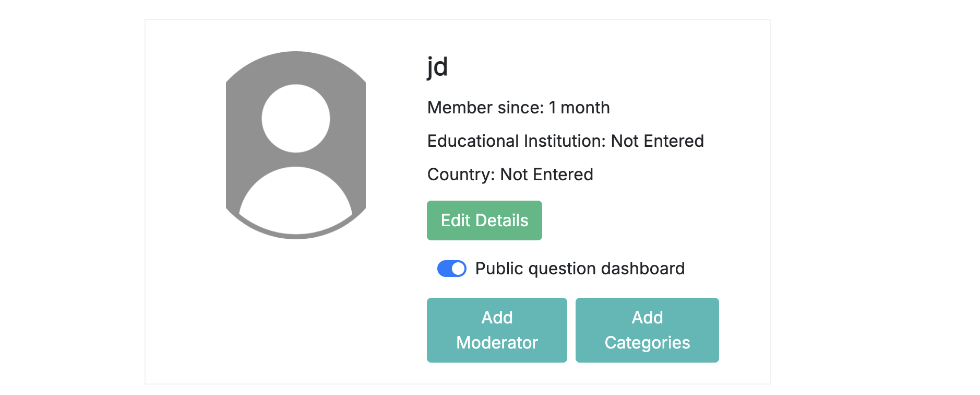Click "Not Entered" beside Educational Institution
Viewport: 980px width, 395px height.
tap(658, 141)
